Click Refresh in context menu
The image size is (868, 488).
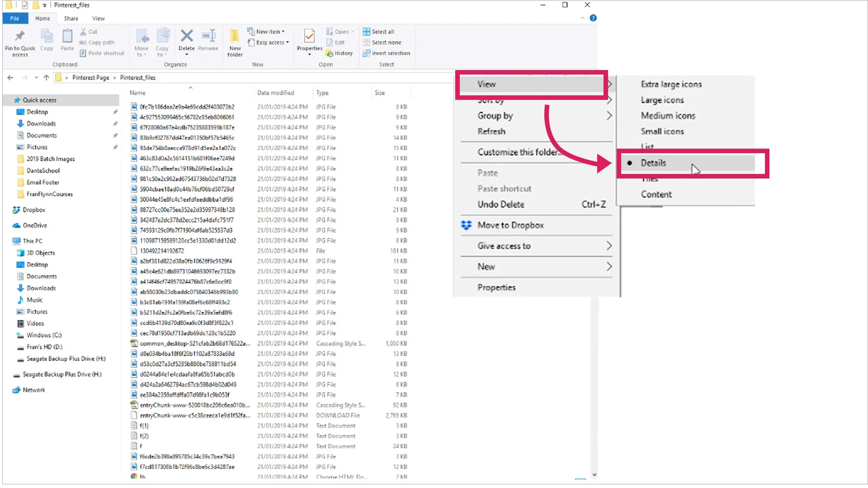[x=491, y=131]
